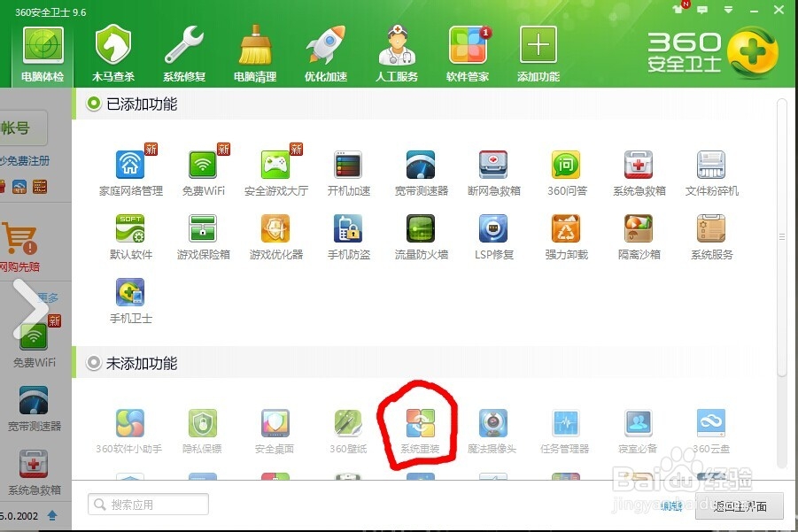Image resolution: width=798 pixels, height=532 pixels.
Task: Open 强力卸载 tool
Action: [567, 237]
